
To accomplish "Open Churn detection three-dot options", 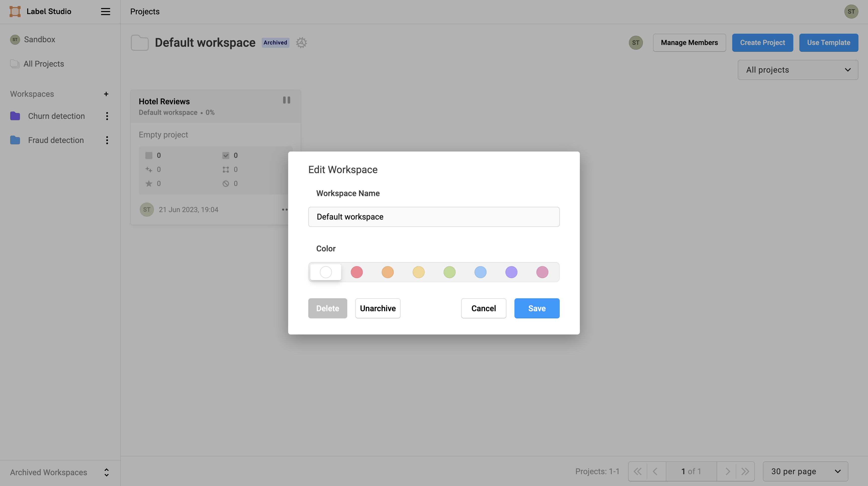I will 107,116.
